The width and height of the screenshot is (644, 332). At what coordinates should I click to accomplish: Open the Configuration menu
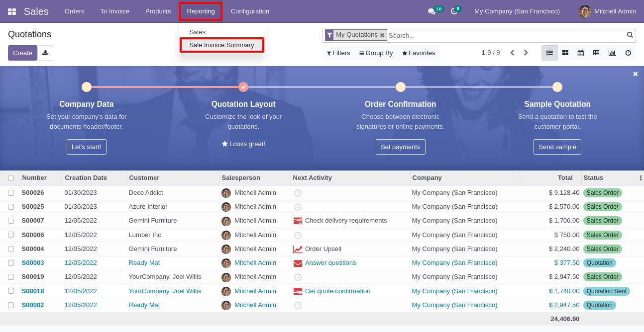tap(250, 11)
